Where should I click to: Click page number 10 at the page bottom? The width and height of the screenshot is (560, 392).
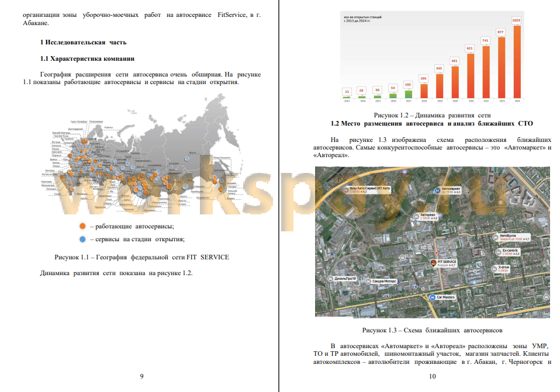[x=432, y=376]
